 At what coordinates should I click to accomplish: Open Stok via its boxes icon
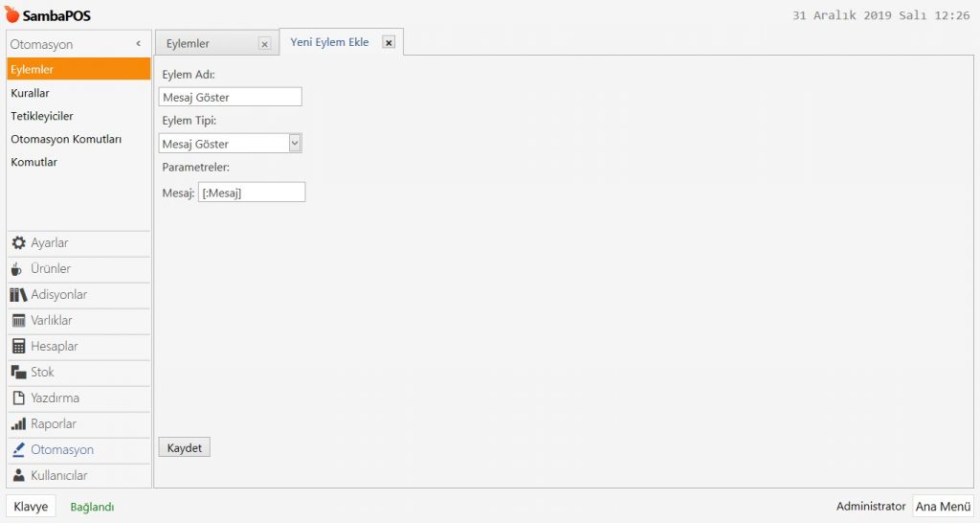[18, 373]
